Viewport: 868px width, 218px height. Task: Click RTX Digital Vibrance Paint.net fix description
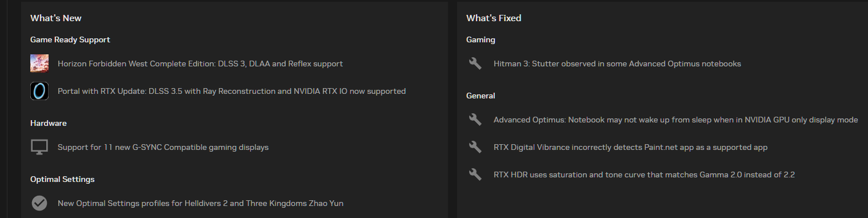pos(630,147)
